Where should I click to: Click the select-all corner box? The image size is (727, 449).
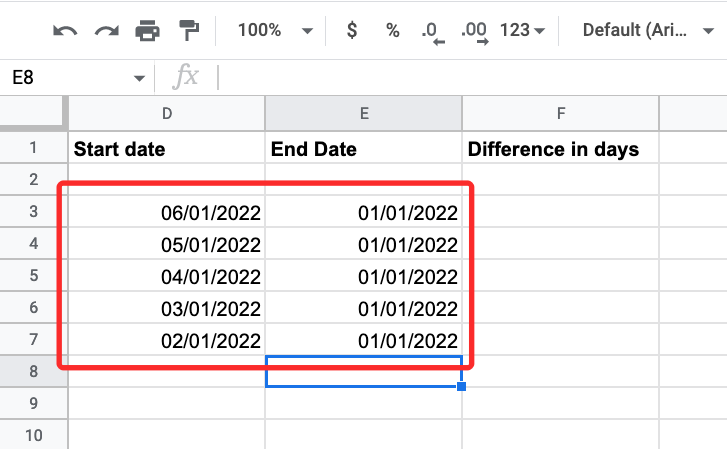(33, 114)
